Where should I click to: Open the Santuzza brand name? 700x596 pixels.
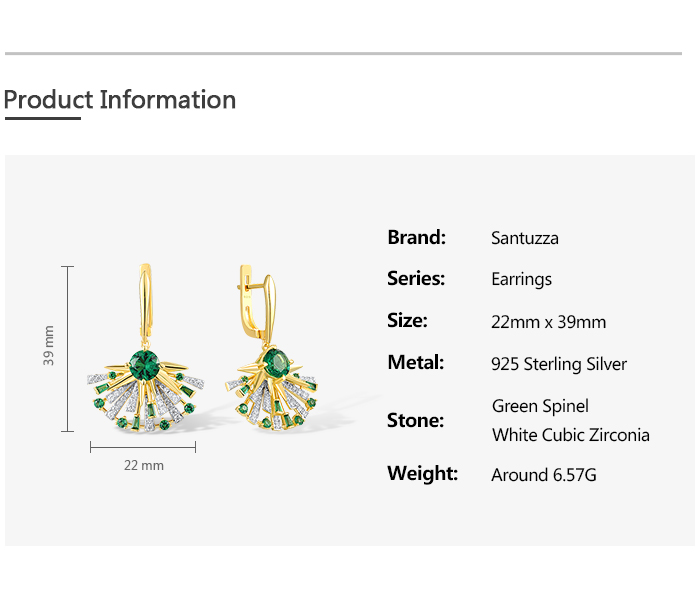coord(525,238)
